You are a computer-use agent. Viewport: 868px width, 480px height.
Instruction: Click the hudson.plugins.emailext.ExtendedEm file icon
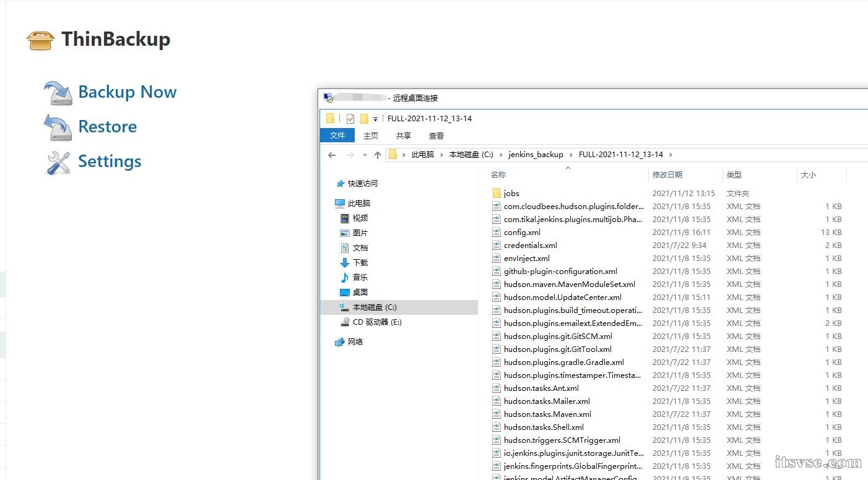[x=496, y=324]
